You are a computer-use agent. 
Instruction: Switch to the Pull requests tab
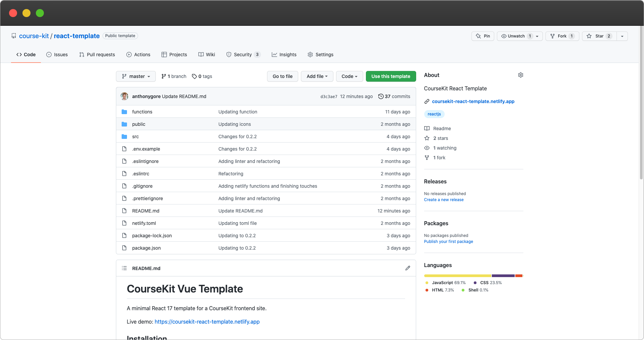tap(97, 55)
